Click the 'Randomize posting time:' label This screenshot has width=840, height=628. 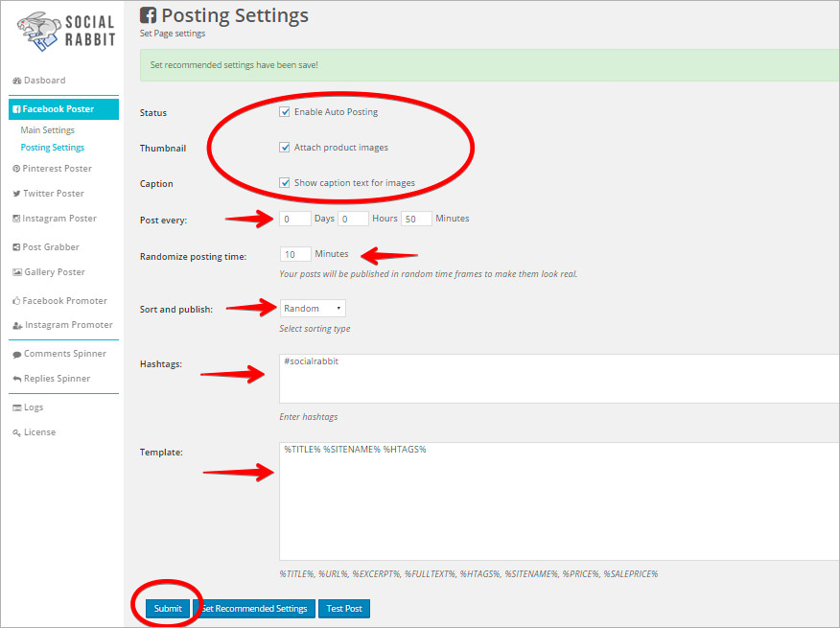point(193,257)
